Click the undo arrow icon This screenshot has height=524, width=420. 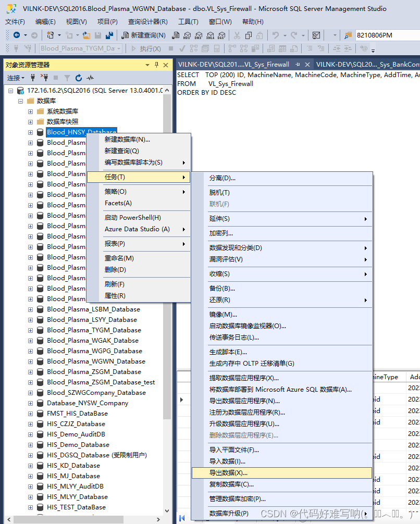coord(276,35)
